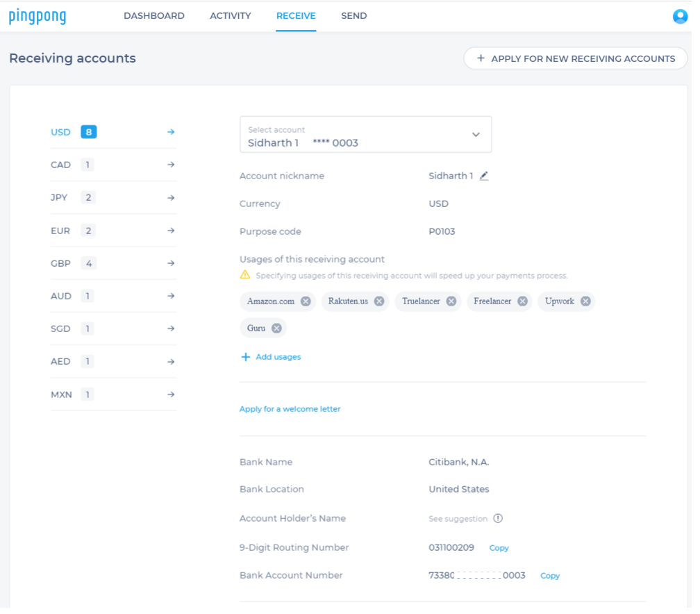This screenshot has height=614, width=700.
Task: Remove the Guru usage tag
Action: click(276, 329)
